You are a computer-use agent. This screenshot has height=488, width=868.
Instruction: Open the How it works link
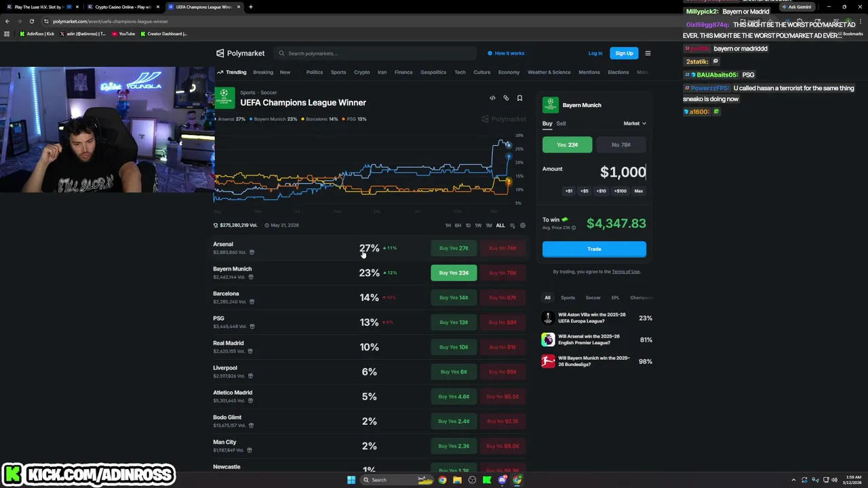506,53
